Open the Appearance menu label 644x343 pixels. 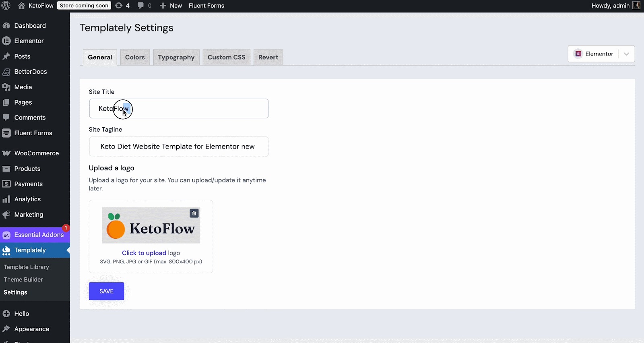(x=32, y=329)
